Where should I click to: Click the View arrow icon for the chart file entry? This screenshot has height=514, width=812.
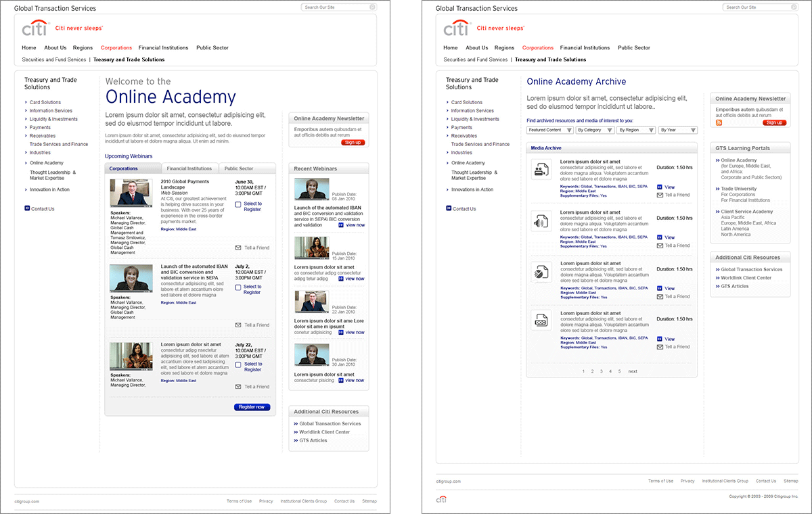(660, 288)
